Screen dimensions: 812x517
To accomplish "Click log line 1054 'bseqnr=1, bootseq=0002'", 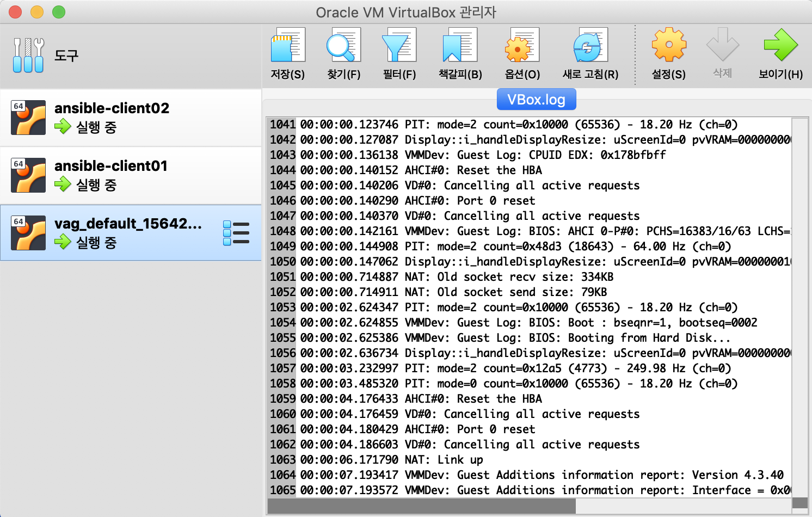I will pyautogui.click(x=530, y=323).
